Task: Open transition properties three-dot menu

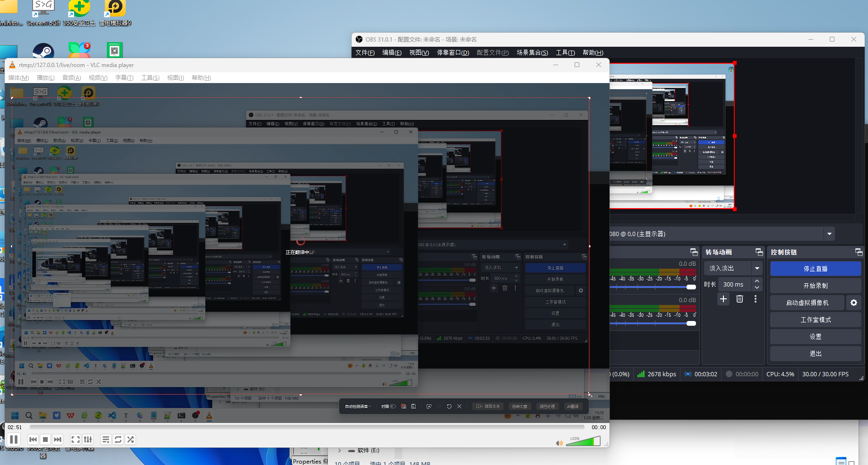Action: coord(756,299)
